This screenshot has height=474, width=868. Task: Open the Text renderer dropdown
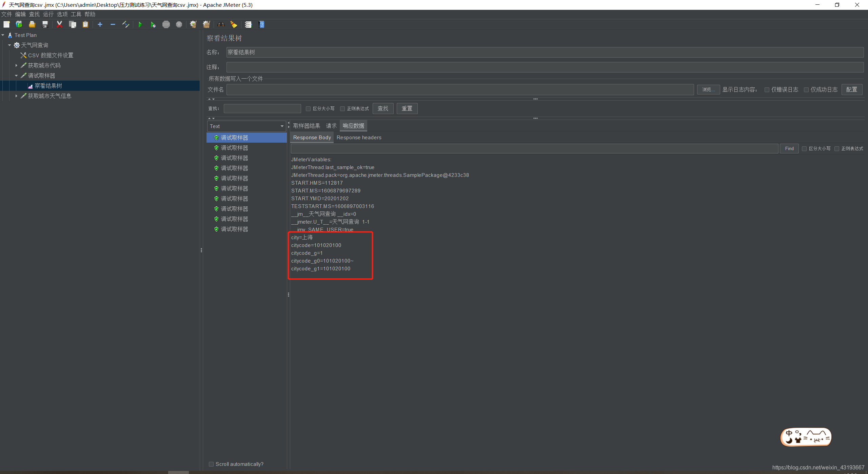click(246, 126)
